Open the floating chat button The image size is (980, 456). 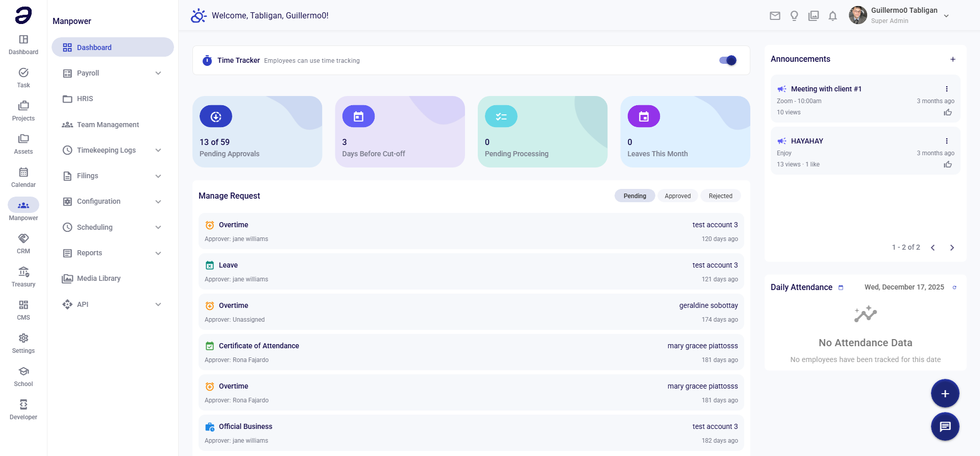945,426
